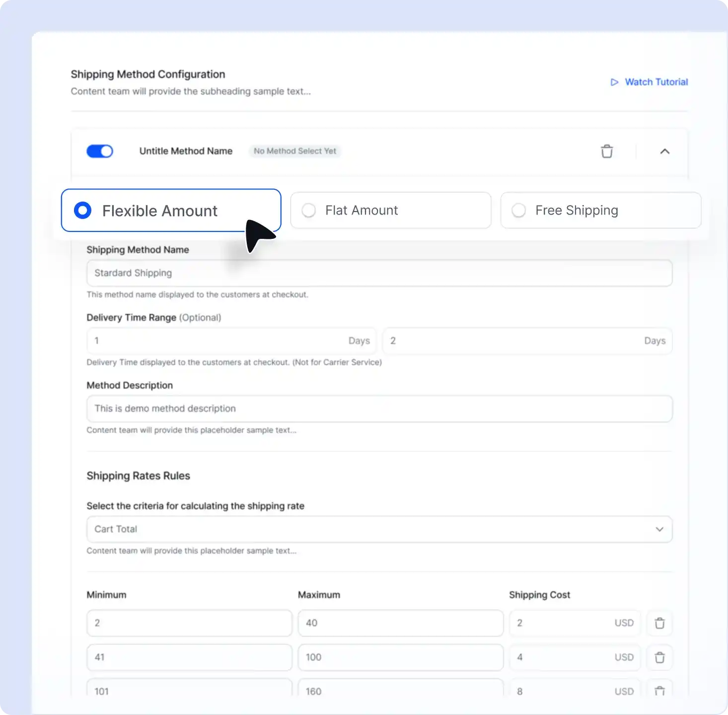Click the Watch Tutorial play icon

click(x=614, y=82)
